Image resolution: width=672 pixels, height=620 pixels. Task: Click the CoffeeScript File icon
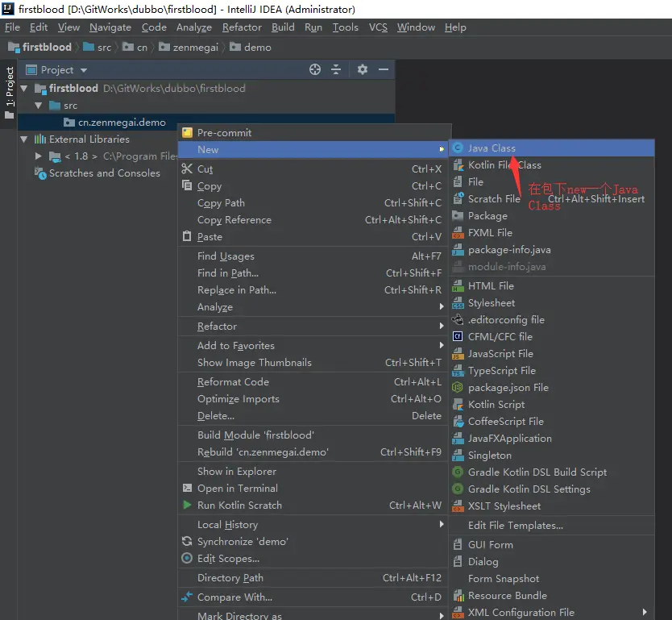coord(458,422)
